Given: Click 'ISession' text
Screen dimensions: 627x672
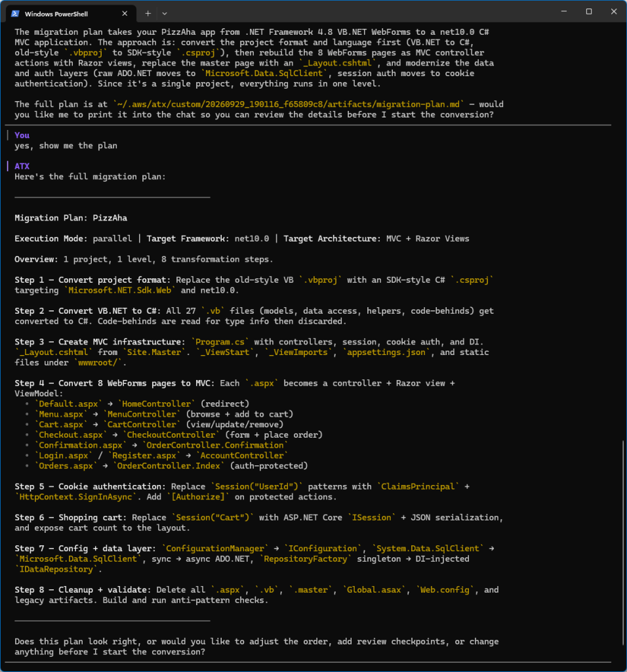Looking at the screenshot, I should pos(371,518).
